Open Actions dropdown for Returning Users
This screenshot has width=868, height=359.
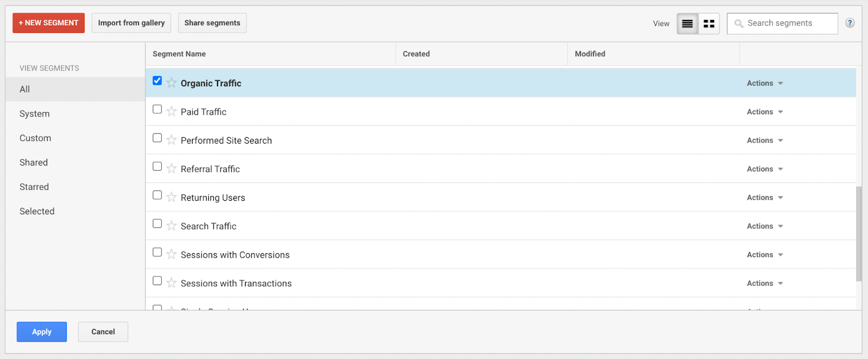(765, 197)
